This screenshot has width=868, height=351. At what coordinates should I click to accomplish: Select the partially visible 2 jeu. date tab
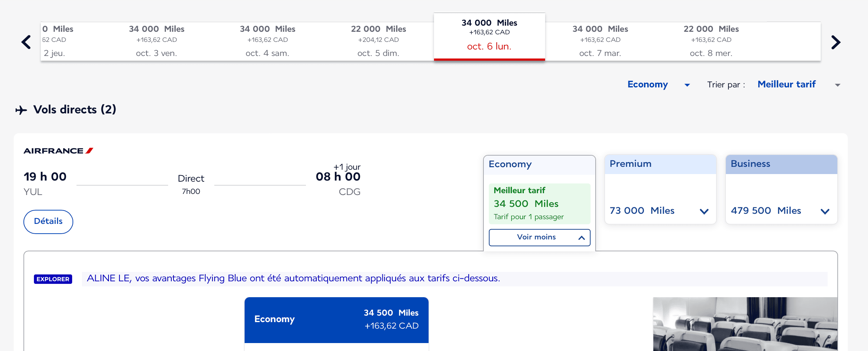(71, 41)
